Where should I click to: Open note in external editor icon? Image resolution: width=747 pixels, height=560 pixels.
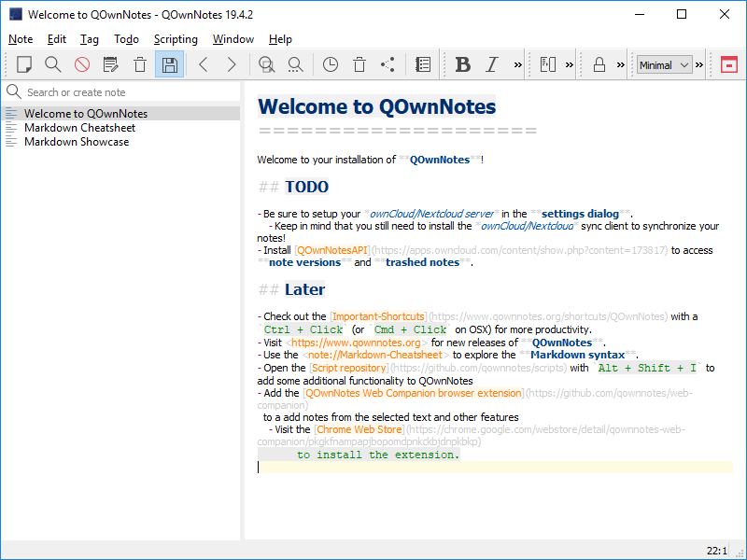tap(111, 64)
